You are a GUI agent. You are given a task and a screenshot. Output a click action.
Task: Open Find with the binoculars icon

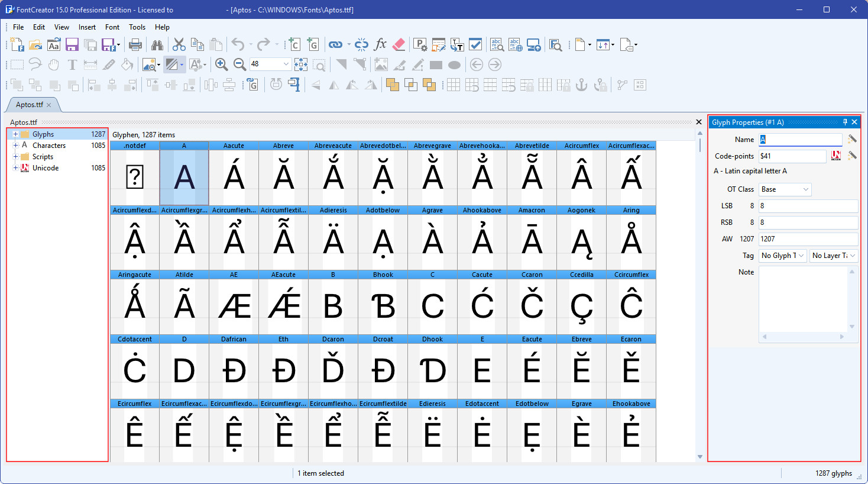pos(157,44)
